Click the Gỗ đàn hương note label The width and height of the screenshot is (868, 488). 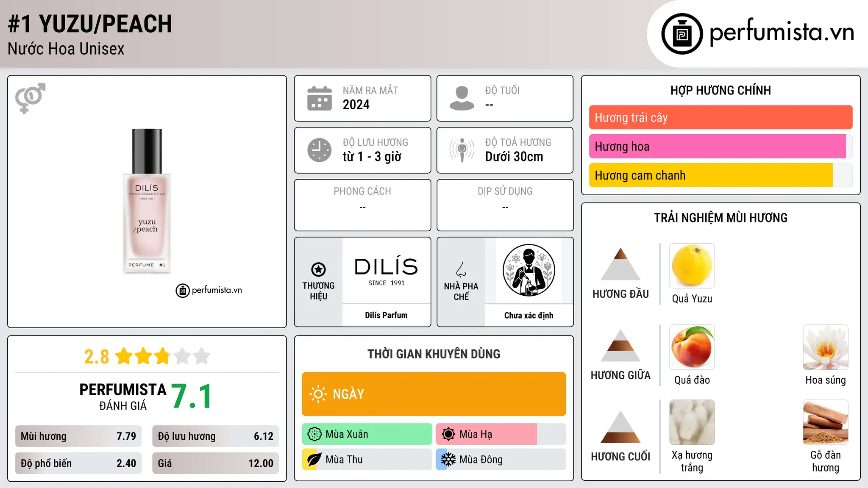coord(826,461)
